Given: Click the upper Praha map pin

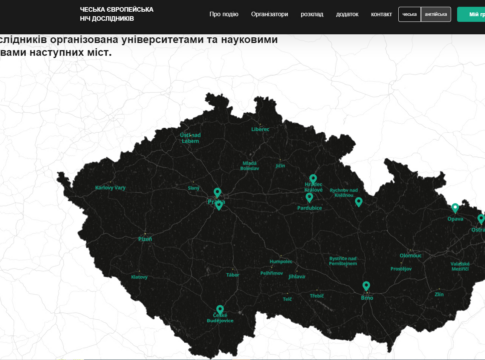Looking at the screenshot, I should tap(217, 193).
